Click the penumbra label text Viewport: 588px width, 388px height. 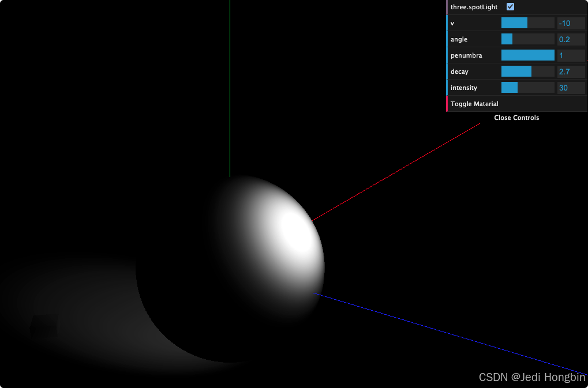(466, 55)
